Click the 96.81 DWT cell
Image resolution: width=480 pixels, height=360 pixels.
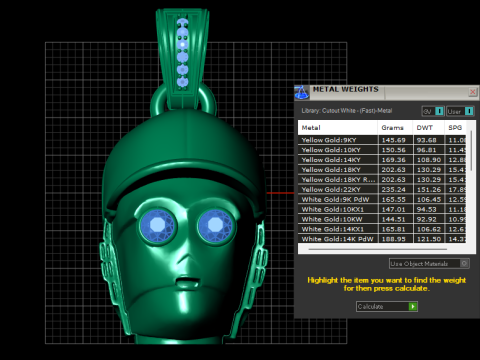pyautogui.click(x=429, y=150)
